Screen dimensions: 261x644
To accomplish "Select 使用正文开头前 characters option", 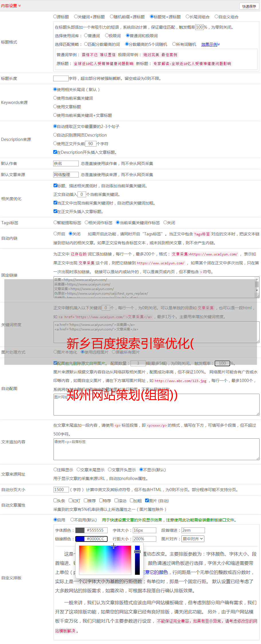I will click(x=55, y=143).
